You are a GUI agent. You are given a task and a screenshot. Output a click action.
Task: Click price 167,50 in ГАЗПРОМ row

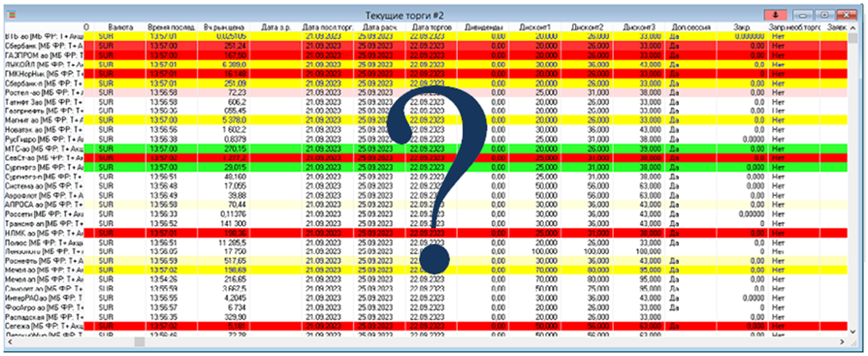235,54
